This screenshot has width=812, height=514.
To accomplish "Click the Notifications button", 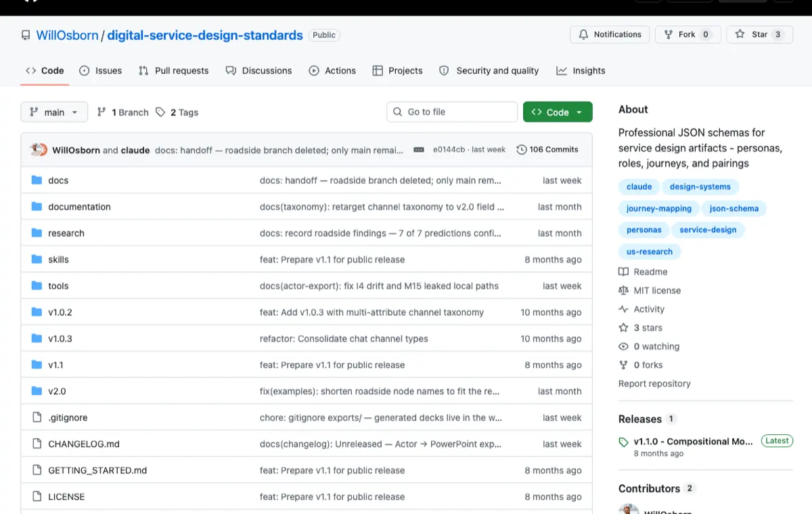I will coord(610,34).
